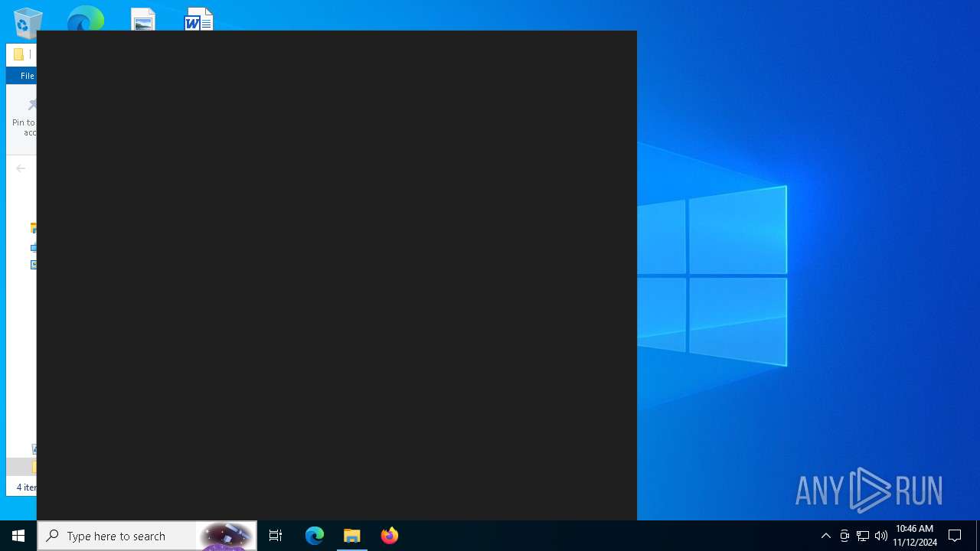Launch Microsoft Edge from the taskbar
Viewport: 980px width, 551px height.
[x=315, y=536]
